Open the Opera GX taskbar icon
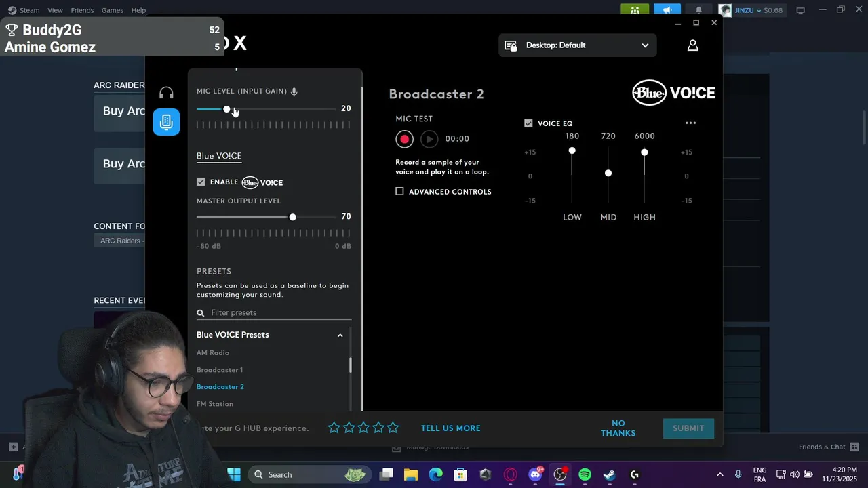Screen dimensions: 868x488 coord(510,474)
